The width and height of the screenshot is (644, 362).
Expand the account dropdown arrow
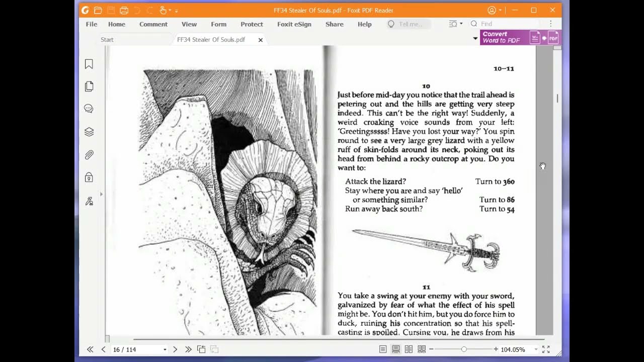pos(500,11)
